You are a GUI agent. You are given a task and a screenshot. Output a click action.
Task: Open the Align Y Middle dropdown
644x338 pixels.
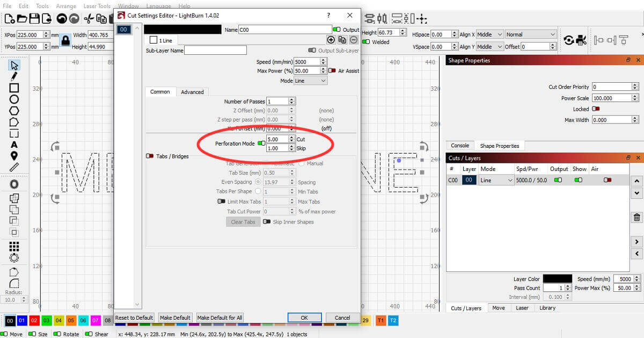pos(490,47)
